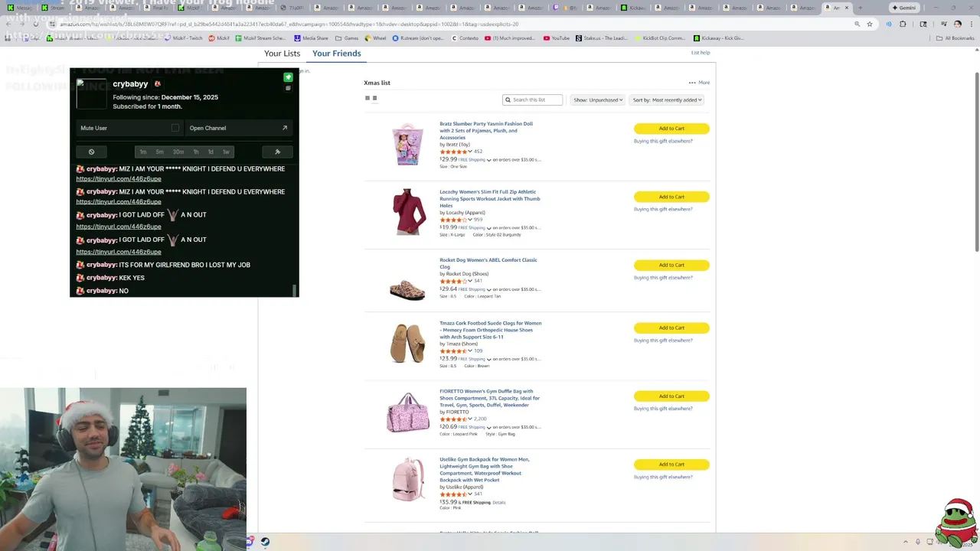Viewport: 980px width, 551px height.
Task: Open tinyurl link under first KNIGHT message
Action: 119,178
